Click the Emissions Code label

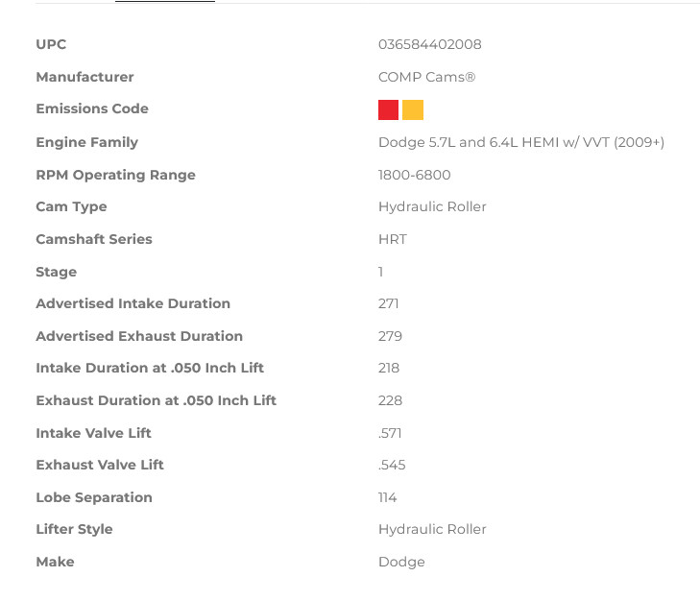[x=92, y=108]
